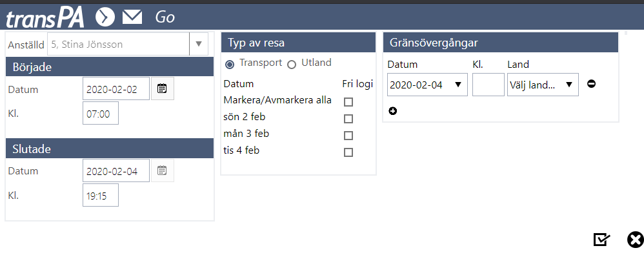Screen dimensions: 644x268
Task: Toggle the Markera/Avmarkera alla checkbox
Action: tap(348, 102)
